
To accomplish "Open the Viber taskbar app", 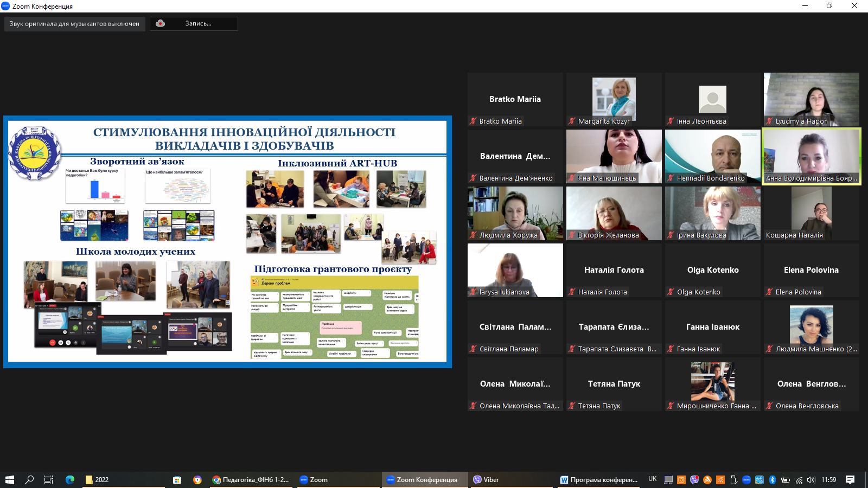I will coord(486,480).
